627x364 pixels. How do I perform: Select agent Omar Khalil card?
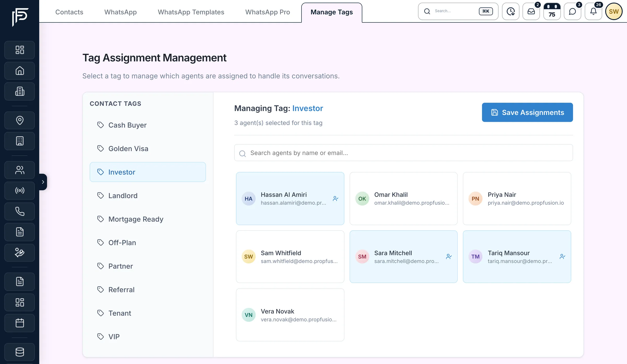click(403, 199)
